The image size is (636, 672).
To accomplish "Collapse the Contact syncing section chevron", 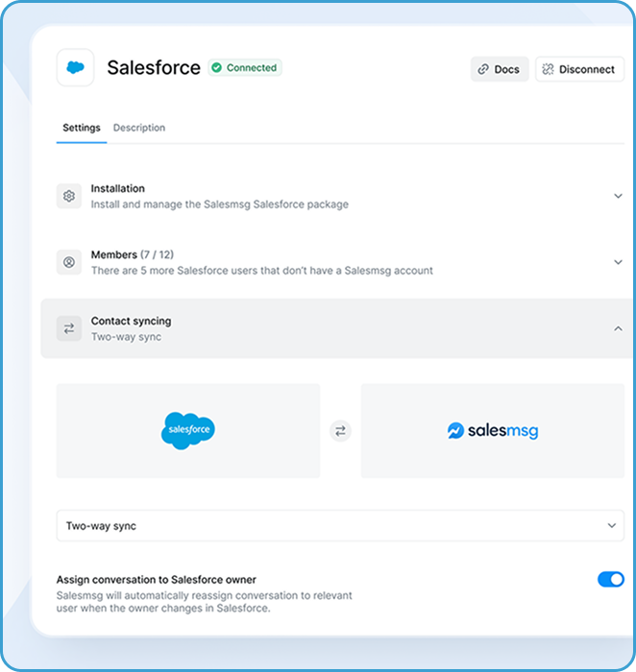I will (x=618, y=328).
